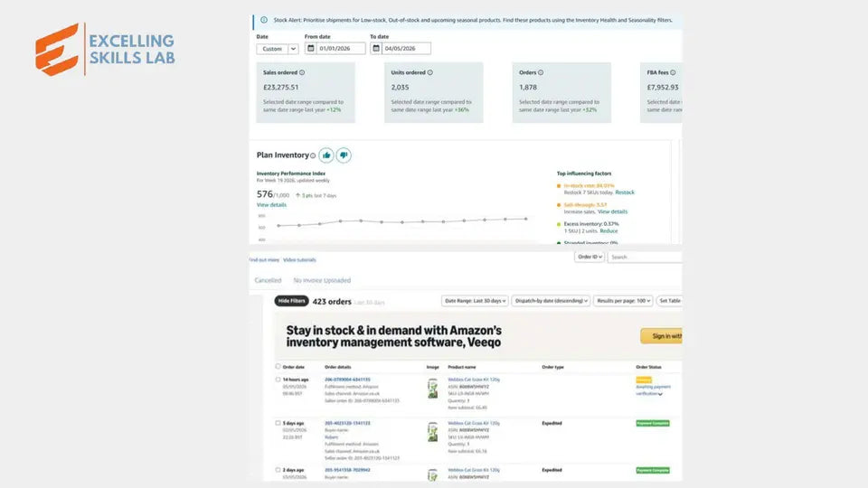Open Dispatch-by date sort dropdown

(x=551, y=300)
